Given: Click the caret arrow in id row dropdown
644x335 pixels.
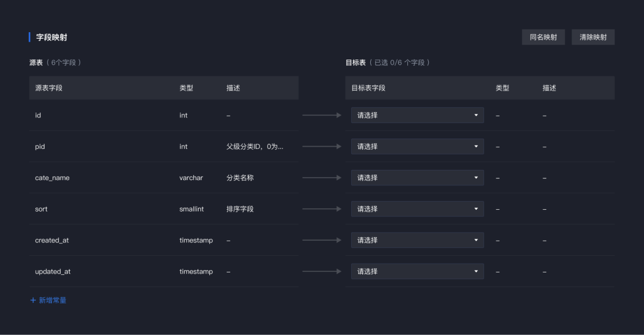Looking at the screenshot, I should coord(476,115).
